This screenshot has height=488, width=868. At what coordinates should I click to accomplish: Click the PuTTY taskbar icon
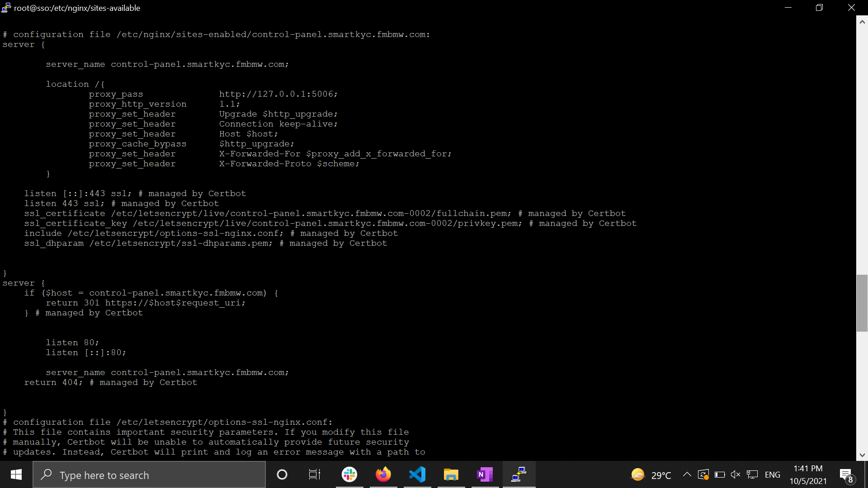pyautogui.click(x=519, y=475)
